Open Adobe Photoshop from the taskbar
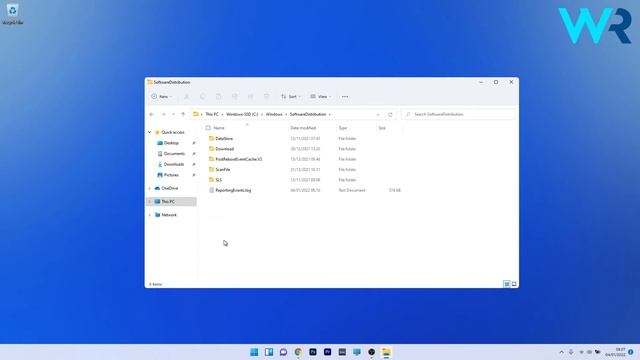Image resolution: width=640 pixels, height=360 pixels. click(313, 352)
